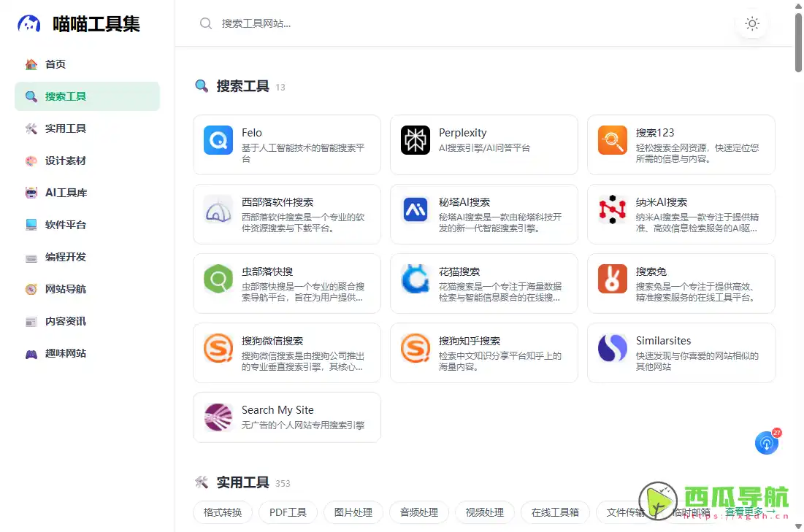Select the 音频处理 filter tab
The height and width of the screenshot is (532, 804).
[x=419, y=512]
